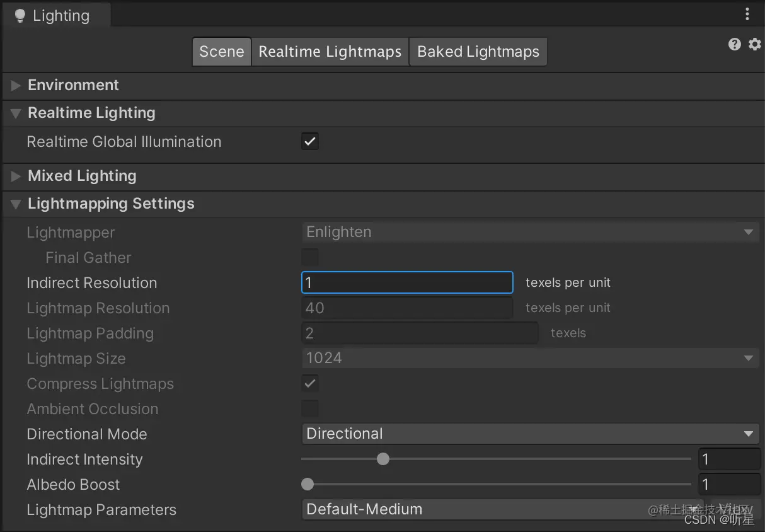Click the Indirect Resolution input field
The image size is (765, 532).
(407, 282)
